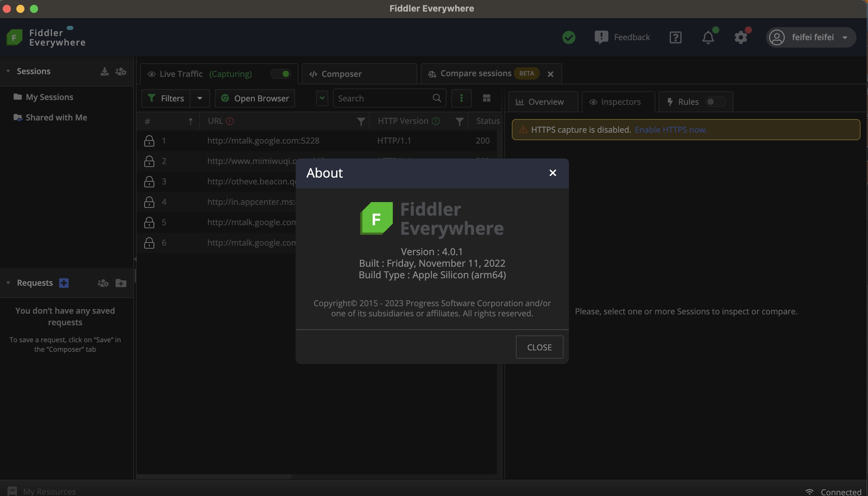Collapse the Sessions panel
Viewport: 868px width, 496px height.
point(8,71)
